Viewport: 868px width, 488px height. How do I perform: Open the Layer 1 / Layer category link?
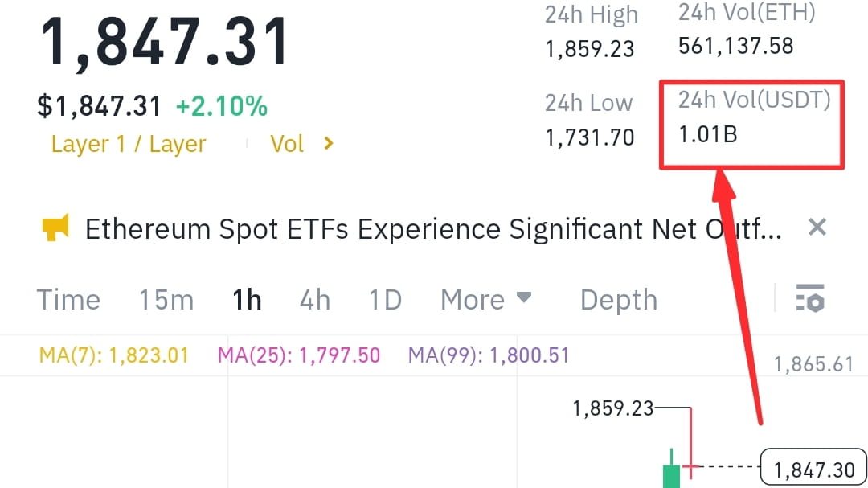coord(129,143)
